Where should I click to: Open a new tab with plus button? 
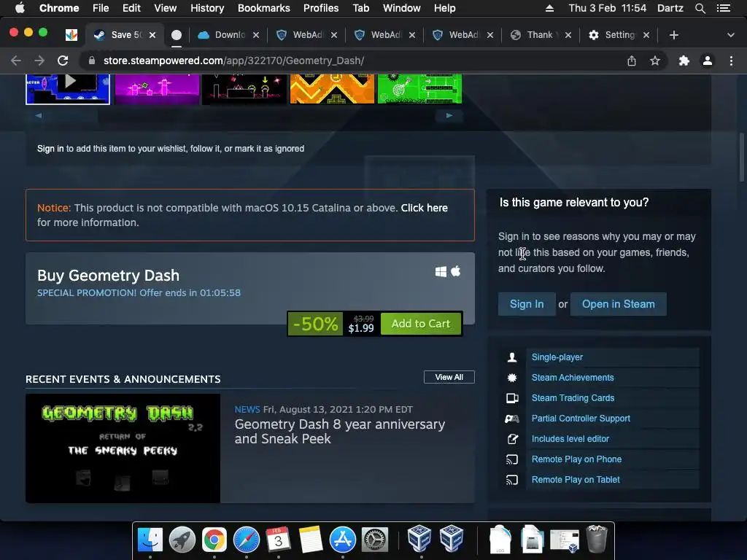[673, 35]
